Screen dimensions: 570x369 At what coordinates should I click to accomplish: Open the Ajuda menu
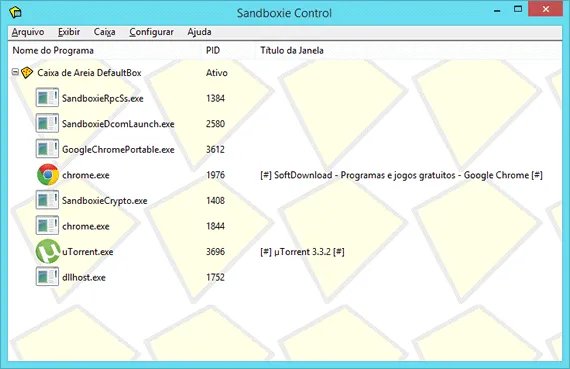click(x=199, y=32)
